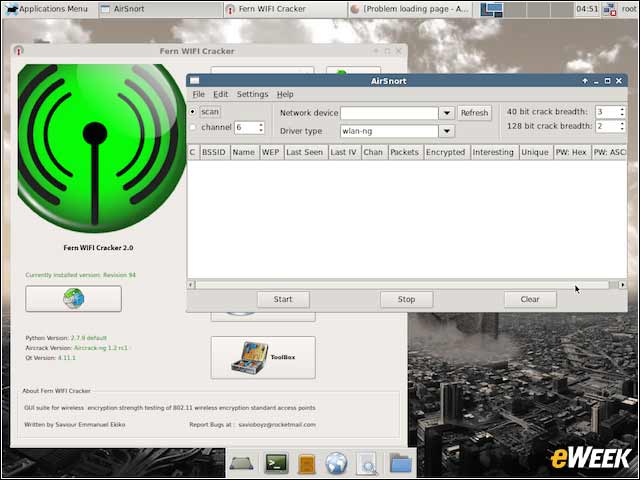The width and height of the screenshot is (640, 480).
Task: Open the Settings menu in AirSnort
Action: 252,94
